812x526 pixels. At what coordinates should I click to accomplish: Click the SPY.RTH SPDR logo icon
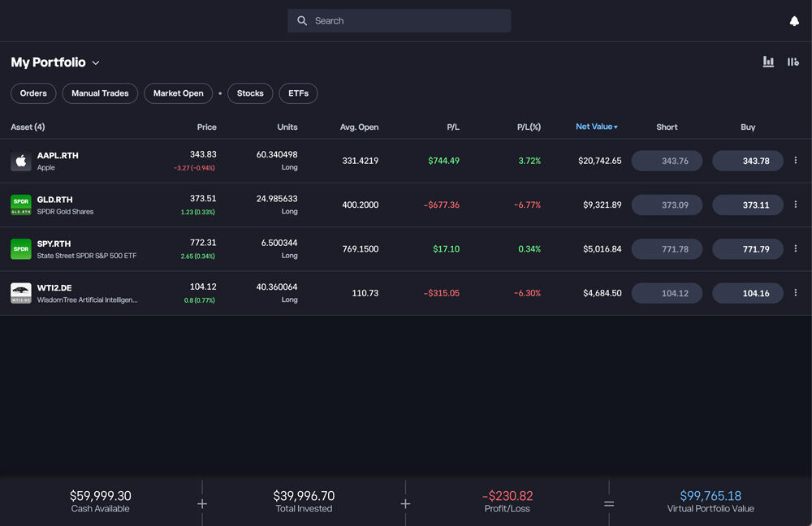(21, 249)
